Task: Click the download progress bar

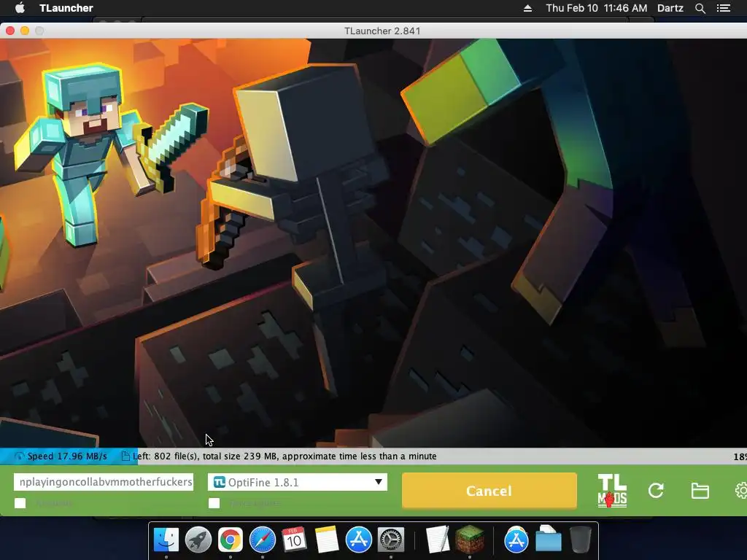Action: pos(373,456)
